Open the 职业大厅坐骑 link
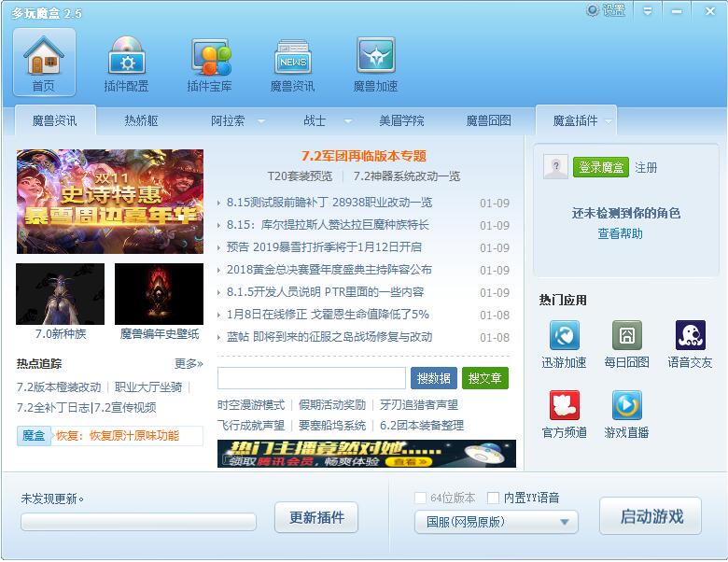The width and height of the screenshot is (728, 562). 148,386
